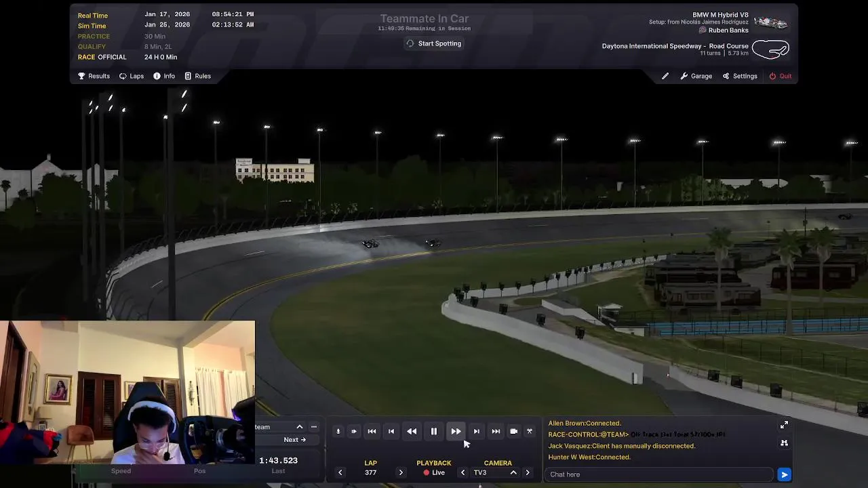Click the clip scissors icon in replay bar
Viewport: 868px width, 488px height.
click(x=530, y=431)
